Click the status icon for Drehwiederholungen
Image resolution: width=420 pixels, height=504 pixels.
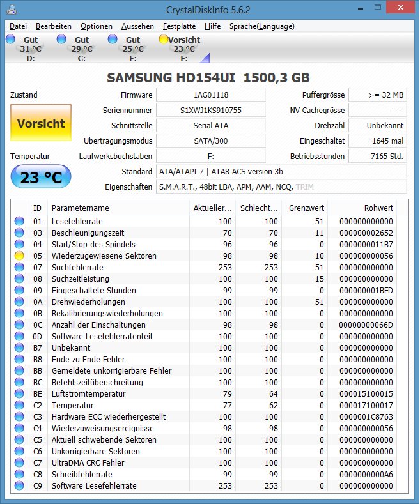click(x=19, y=302)
